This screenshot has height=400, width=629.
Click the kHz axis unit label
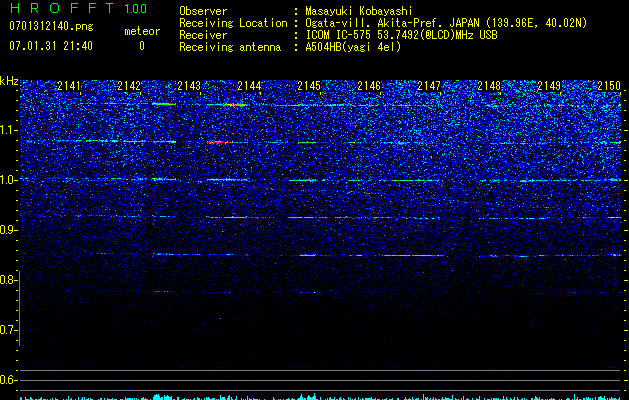click(9, 81)
